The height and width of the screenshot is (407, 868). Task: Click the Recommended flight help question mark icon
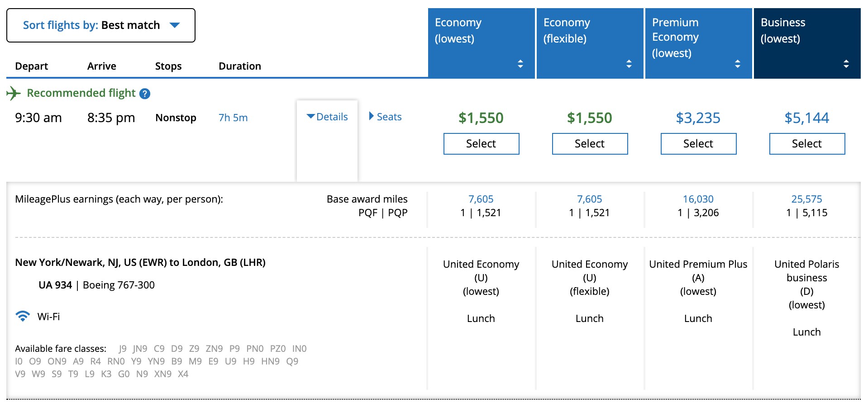pos(145,94)
